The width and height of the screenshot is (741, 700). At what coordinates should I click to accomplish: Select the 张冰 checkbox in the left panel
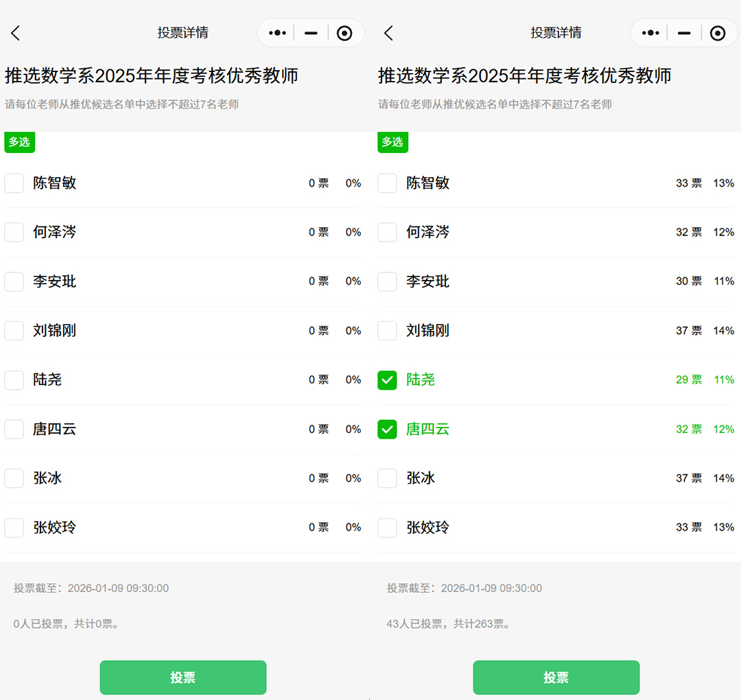(14, 478)
